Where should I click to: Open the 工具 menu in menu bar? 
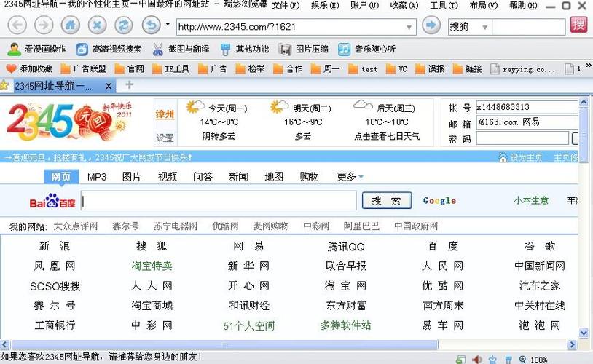(x=441, y=6)
